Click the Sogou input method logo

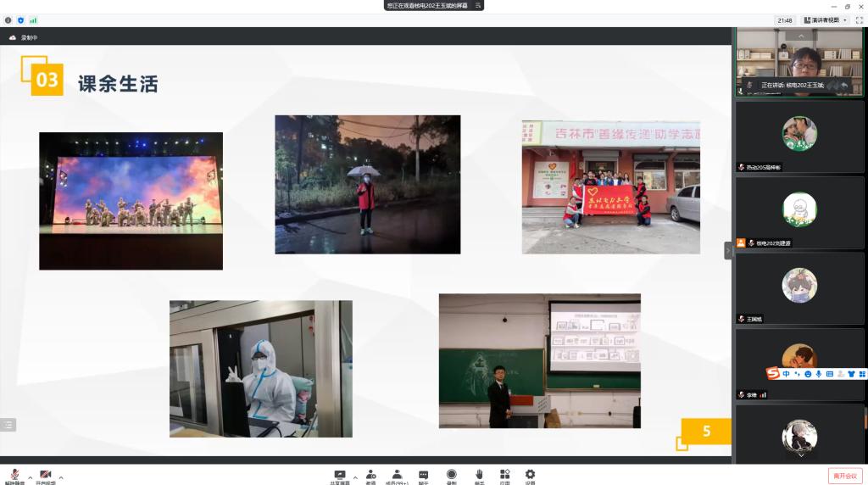773,374
